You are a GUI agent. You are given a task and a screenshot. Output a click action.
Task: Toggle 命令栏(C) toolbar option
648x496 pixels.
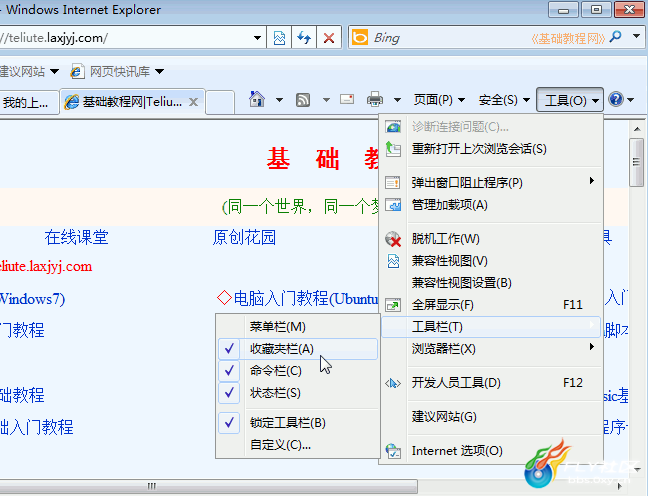(298, 371)
